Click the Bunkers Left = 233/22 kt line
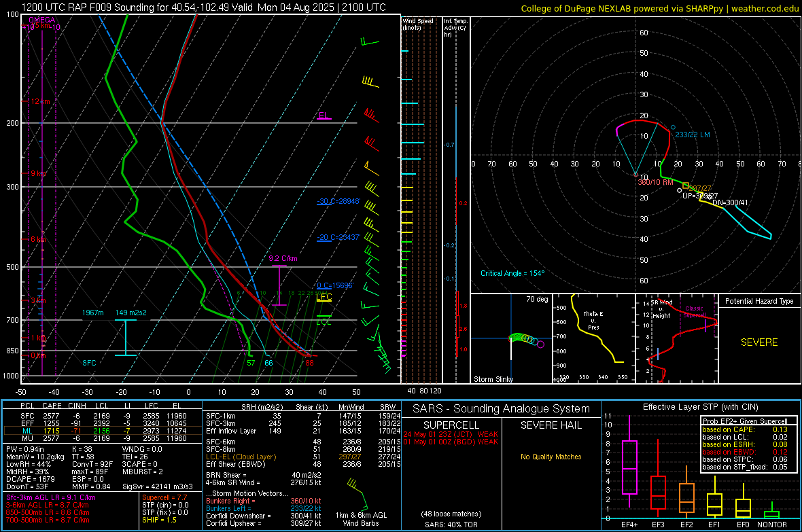 (264, 508)
